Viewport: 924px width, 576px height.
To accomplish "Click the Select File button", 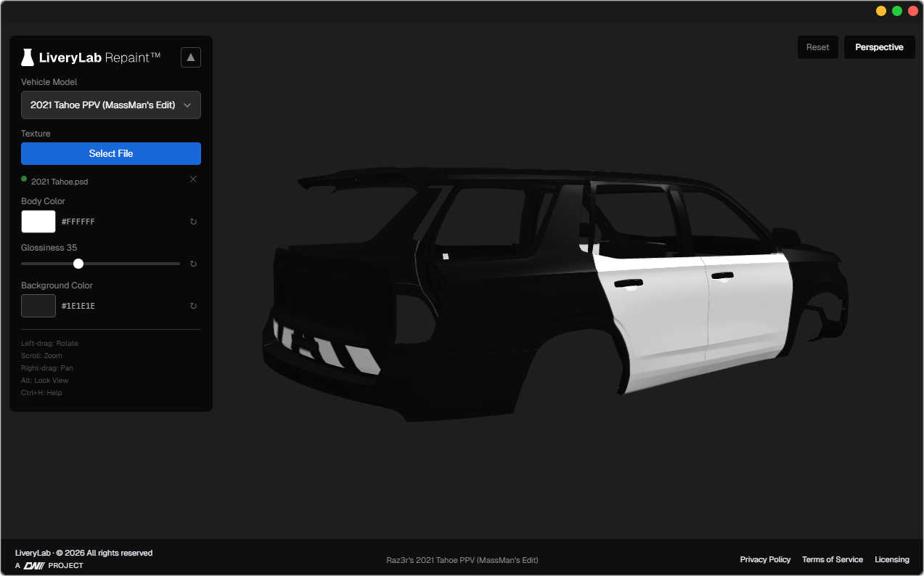I will [111, 153].
